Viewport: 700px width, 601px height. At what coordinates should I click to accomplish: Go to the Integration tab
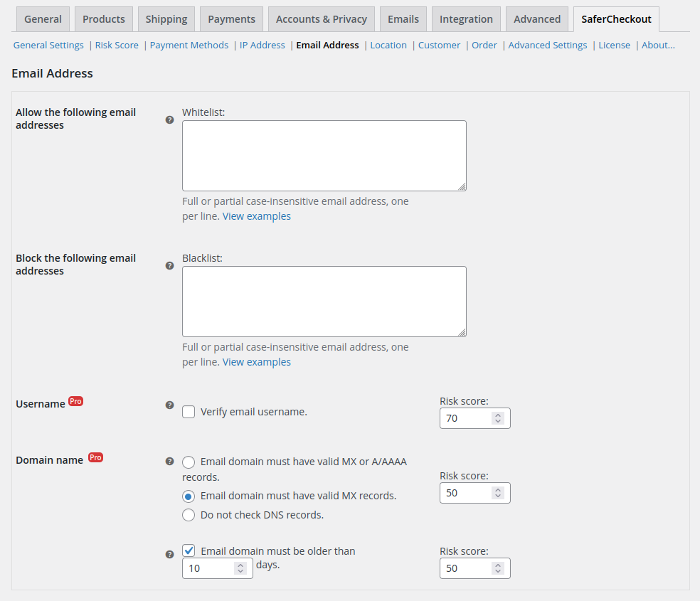(x=466, y=19)
